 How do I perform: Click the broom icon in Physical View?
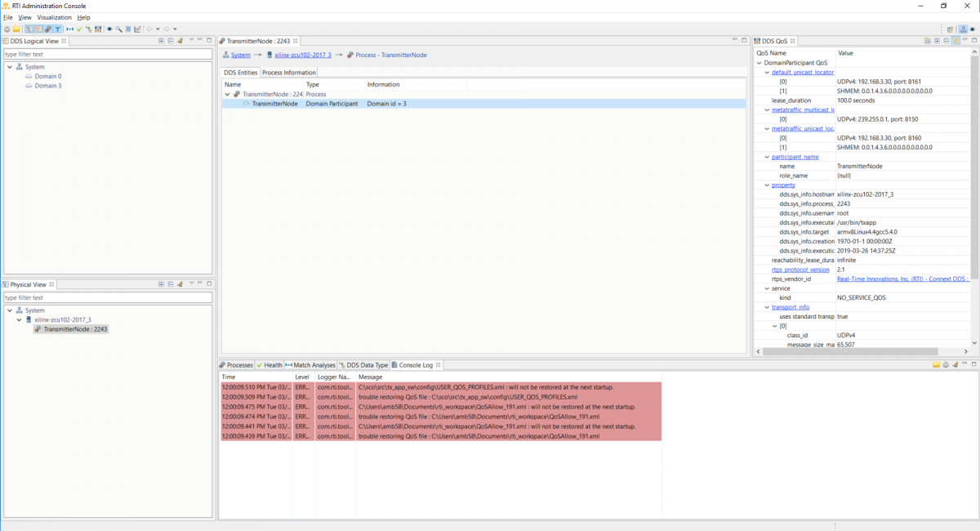click(x=180, y=284)
